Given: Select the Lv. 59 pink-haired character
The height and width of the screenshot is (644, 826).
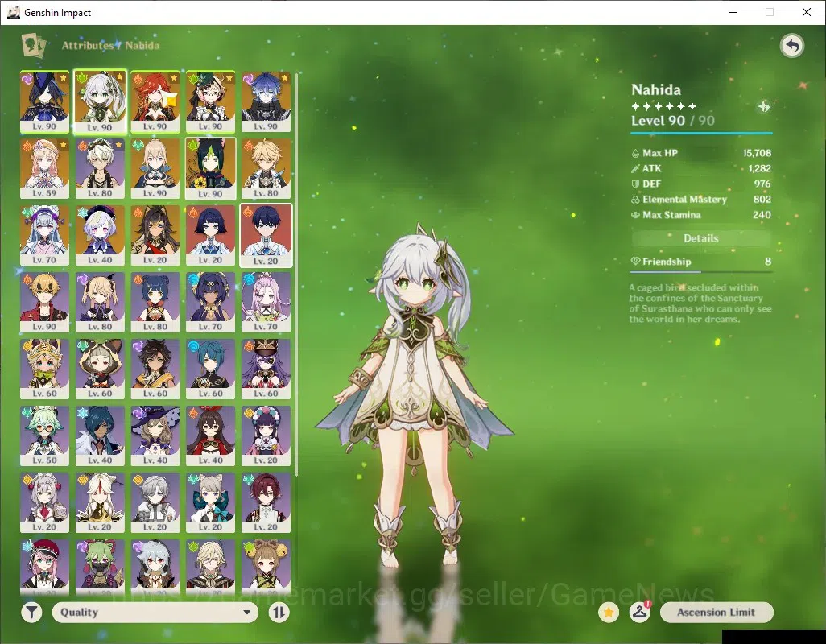Looking at the screenshot, I should tap(45, 168).
